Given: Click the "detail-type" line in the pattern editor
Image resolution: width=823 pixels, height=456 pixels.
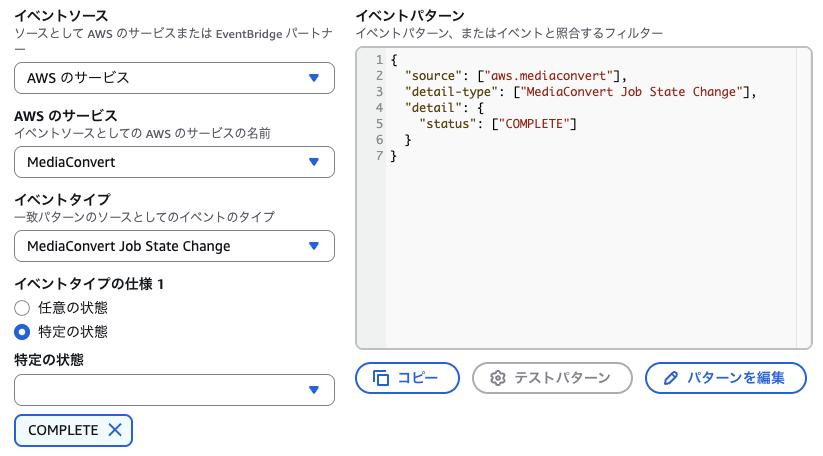Looking at the screenshot, I should click(x=581, y=92).
